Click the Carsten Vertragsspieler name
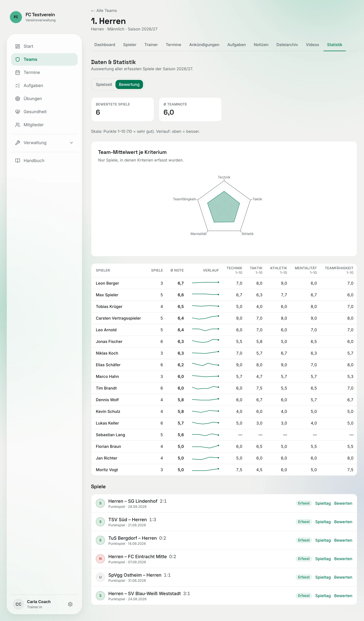The image size is (364, 621). [x=118, y=318]
